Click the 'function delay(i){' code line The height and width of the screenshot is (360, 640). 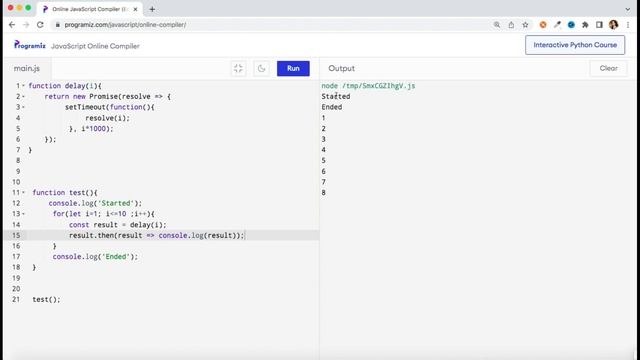click(x=65, y=86)
